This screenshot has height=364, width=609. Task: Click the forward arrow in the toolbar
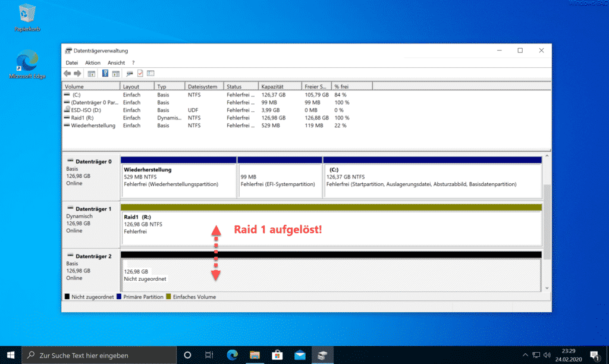click(77, 73)
